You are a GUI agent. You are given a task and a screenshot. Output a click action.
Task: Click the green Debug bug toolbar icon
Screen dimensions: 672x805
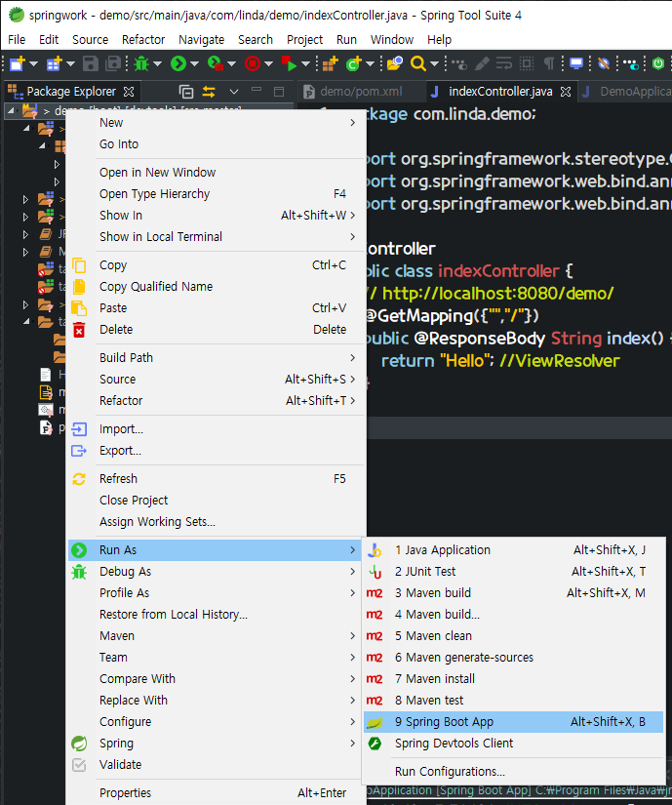click(141, 63)
